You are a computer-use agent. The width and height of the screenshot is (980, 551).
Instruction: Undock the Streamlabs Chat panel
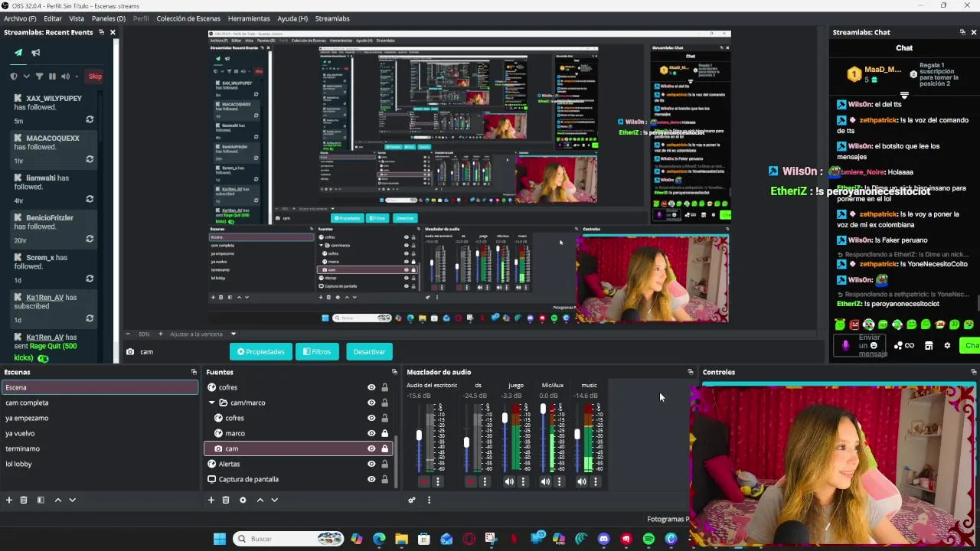point(962,32)
